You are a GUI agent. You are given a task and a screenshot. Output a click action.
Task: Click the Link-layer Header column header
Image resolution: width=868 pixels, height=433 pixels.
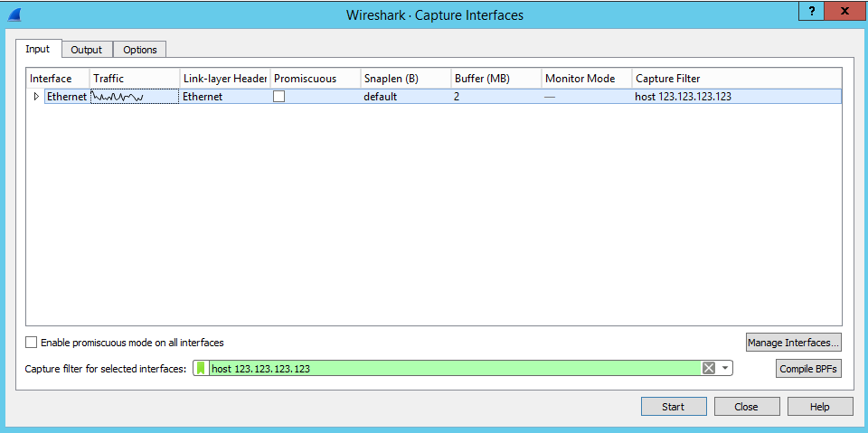(x=225, y=78)
